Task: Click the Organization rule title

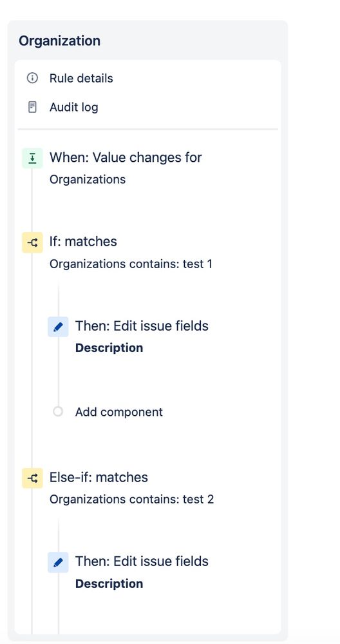Action: click(59, 41)
